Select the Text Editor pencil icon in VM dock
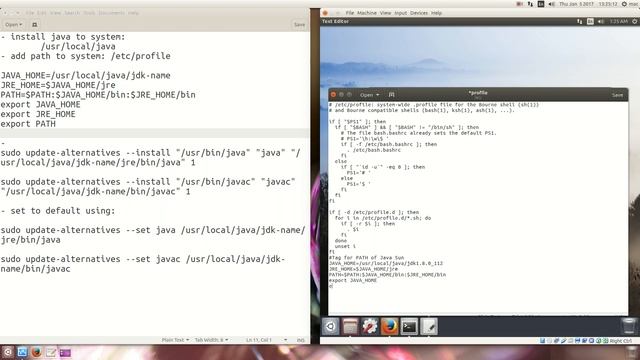Screen dimensions: 640x360 point(429,327)
